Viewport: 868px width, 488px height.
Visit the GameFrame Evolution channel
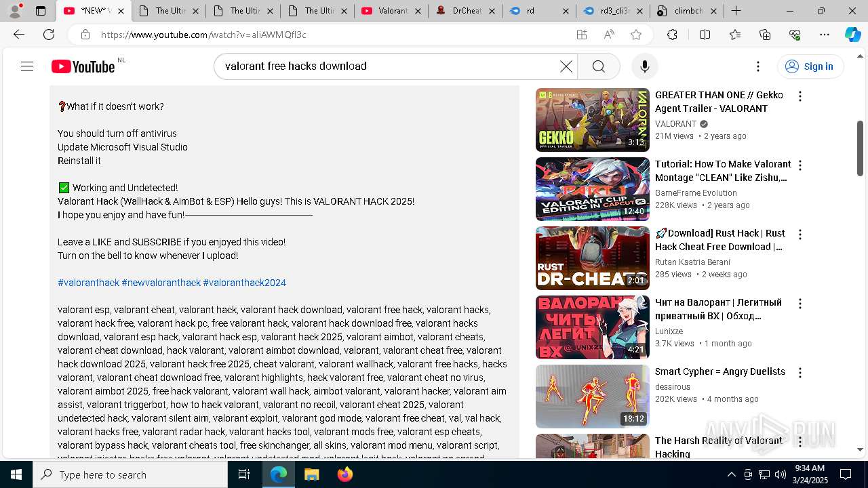tap(696, 193)
